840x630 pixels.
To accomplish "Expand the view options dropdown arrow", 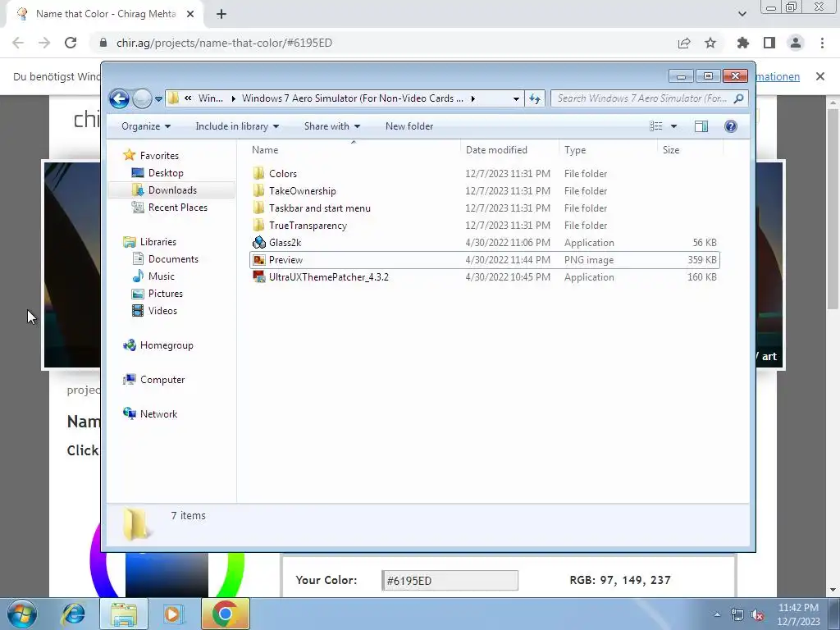I will pyautogui.click(x=674, y=126).
